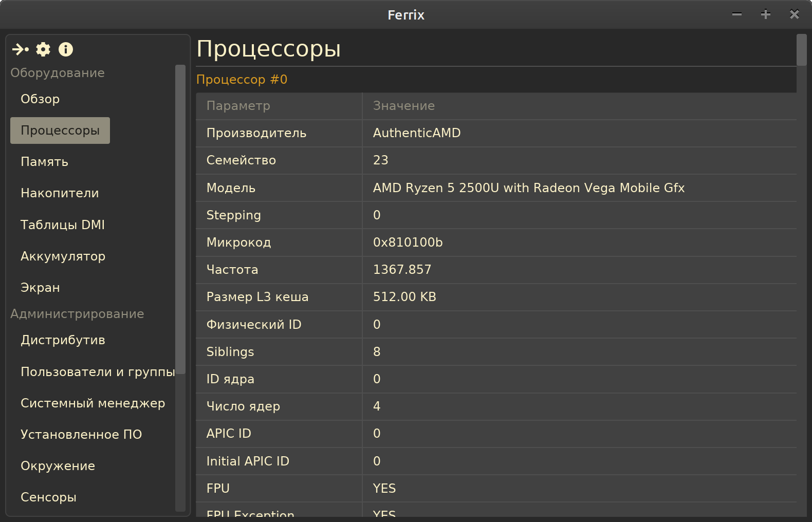Open the Экран section
This screenshot has height=522, width=812.
(x=40, y=288)
